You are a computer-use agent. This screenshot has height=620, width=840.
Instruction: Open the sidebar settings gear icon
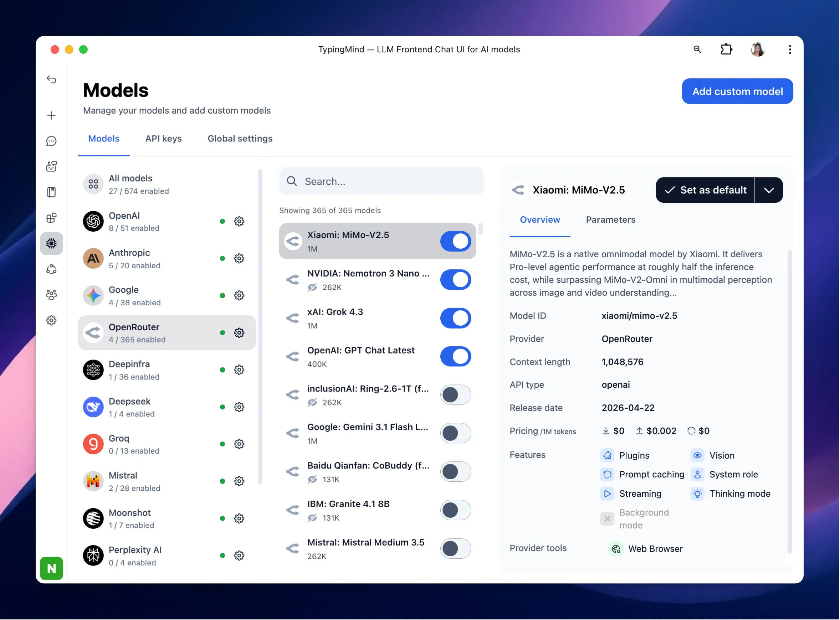click(51, 320)
